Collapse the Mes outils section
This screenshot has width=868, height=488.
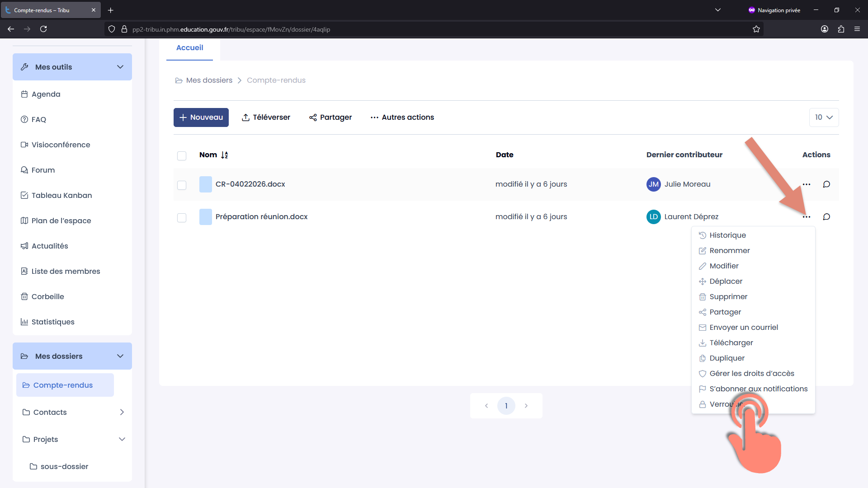click(x=72, y=67)
